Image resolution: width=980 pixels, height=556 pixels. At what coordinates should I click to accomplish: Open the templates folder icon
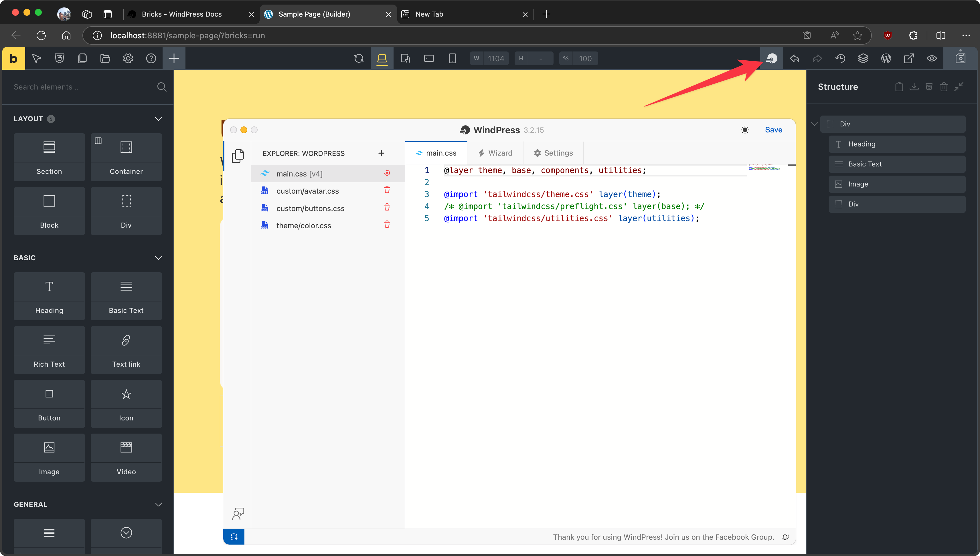point(105,58)
